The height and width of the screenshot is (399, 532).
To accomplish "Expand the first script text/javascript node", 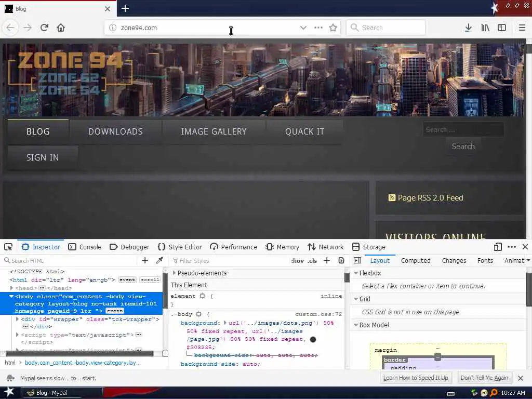I will tap(17, 335).
